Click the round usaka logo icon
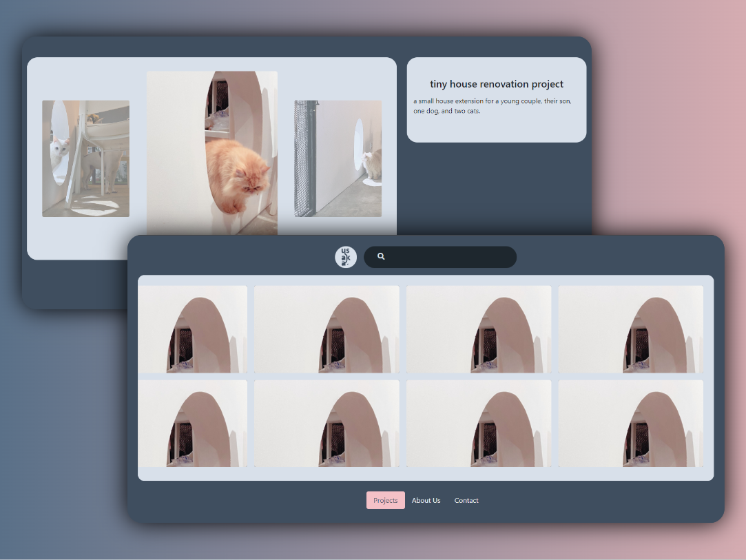The width and height of the screenshot is (746, 560). (x=345, y=257)
